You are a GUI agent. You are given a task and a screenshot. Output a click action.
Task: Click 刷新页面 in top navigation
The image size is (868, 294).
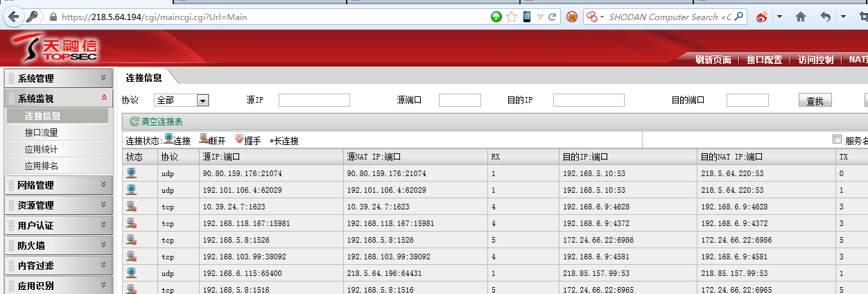pos(713,60)
